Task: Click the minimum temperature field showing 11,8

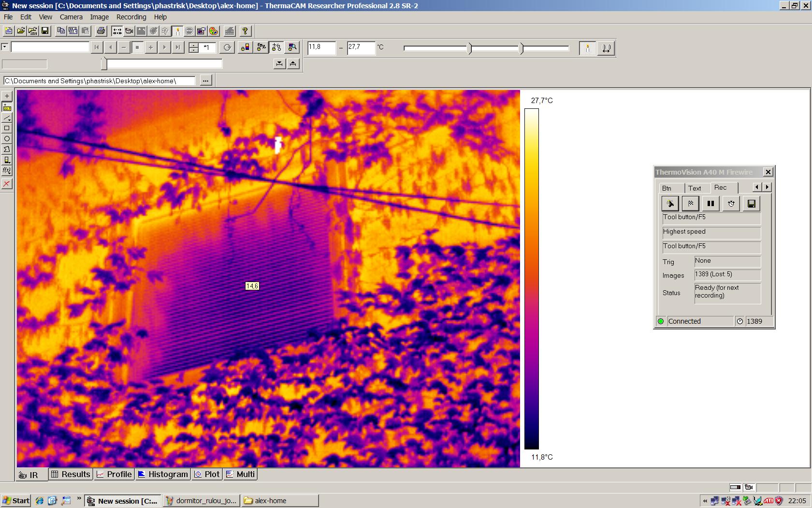Action: tap(321, 47)
